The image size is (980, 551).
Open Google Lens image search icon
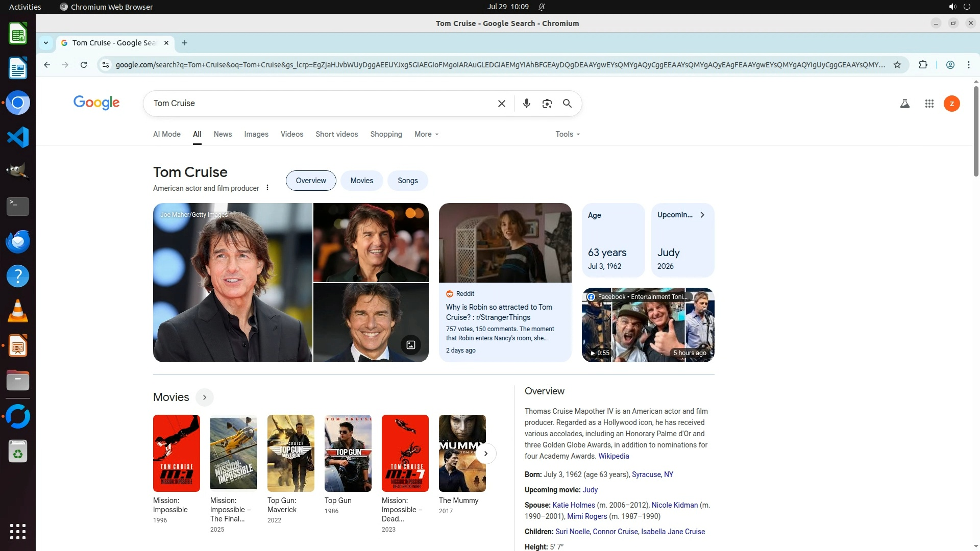tap(547, 104)
